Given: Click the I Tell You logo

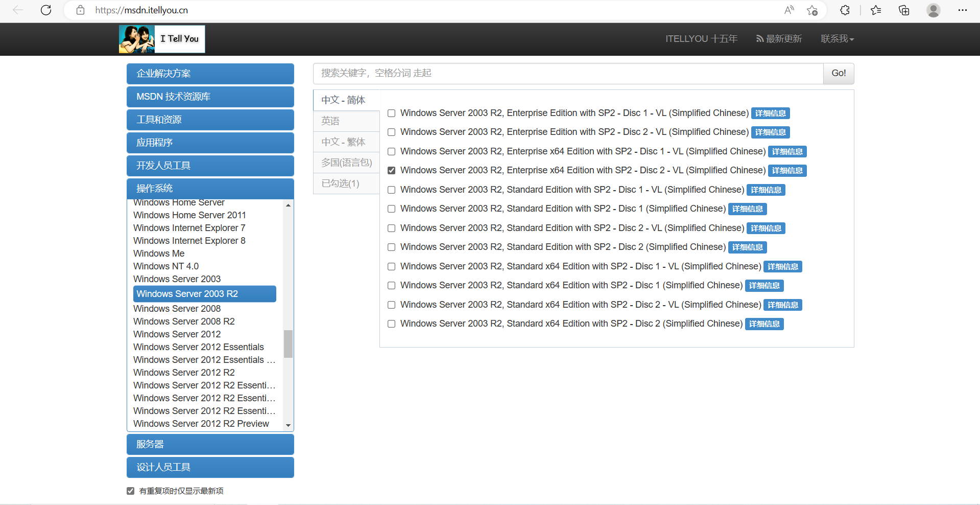Looking at the screenshot, I should [162, 39].
